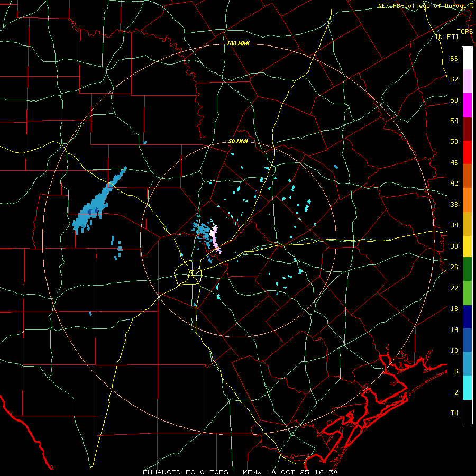Select the 10 legend value

(x=454, y=350)
